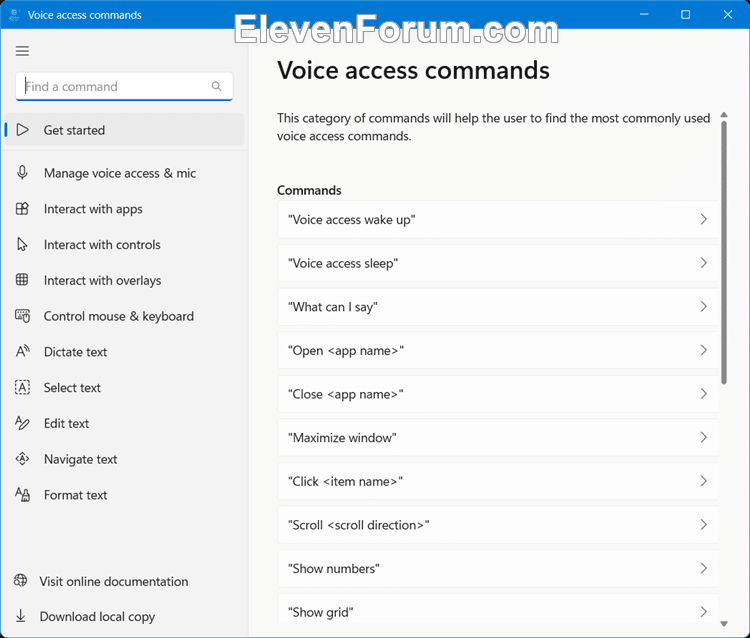The width and height of the screenshot is (750, 638).
Task: Click the mouse and keyboard icon
Action: tap(22, 316)
